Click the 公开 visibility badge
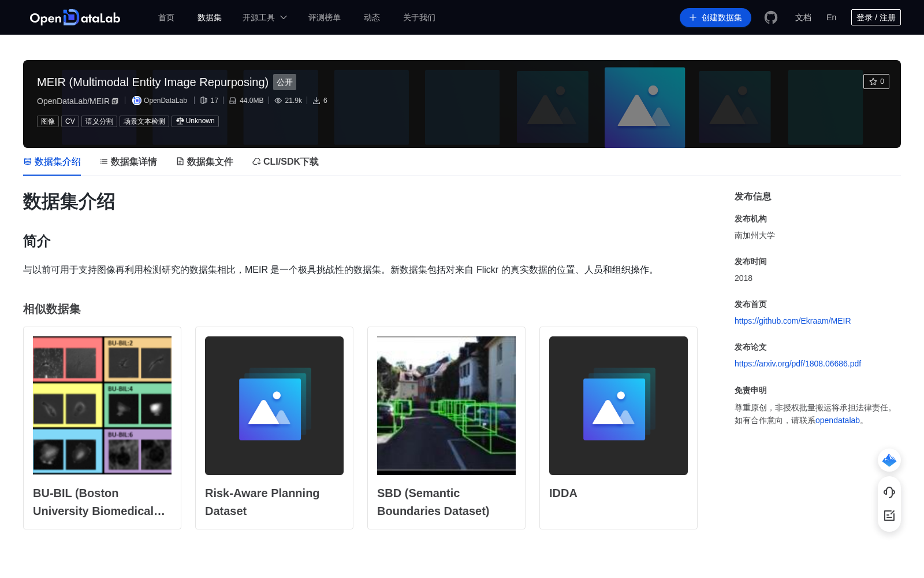Image resolution: width=924 pixels, height=578 pixels. click(x=285, y=82)
